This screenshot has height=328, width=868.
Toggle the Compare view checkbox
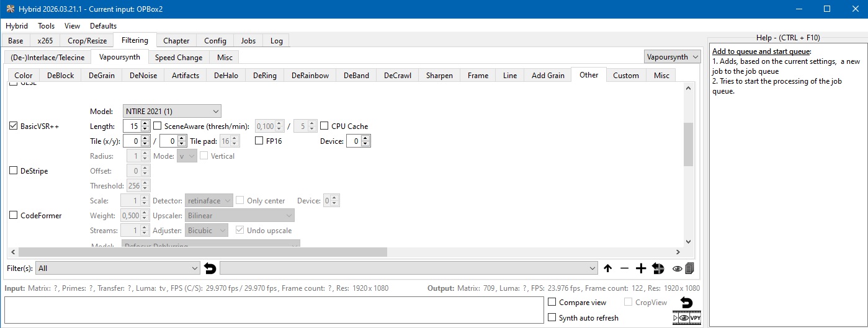click(x=552, y=303)
